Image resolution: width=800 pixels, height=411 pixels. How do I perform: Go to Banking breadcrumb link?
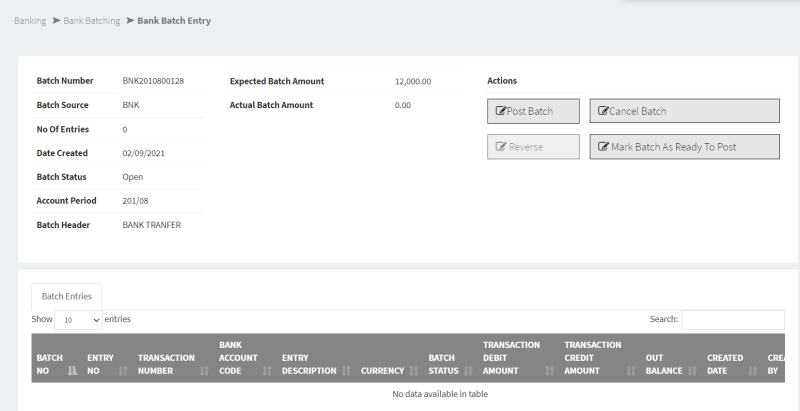30,20
